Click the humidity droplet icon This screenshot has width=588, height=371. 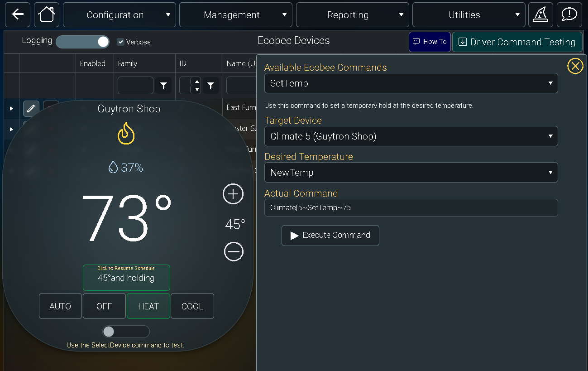pos(113,168)
